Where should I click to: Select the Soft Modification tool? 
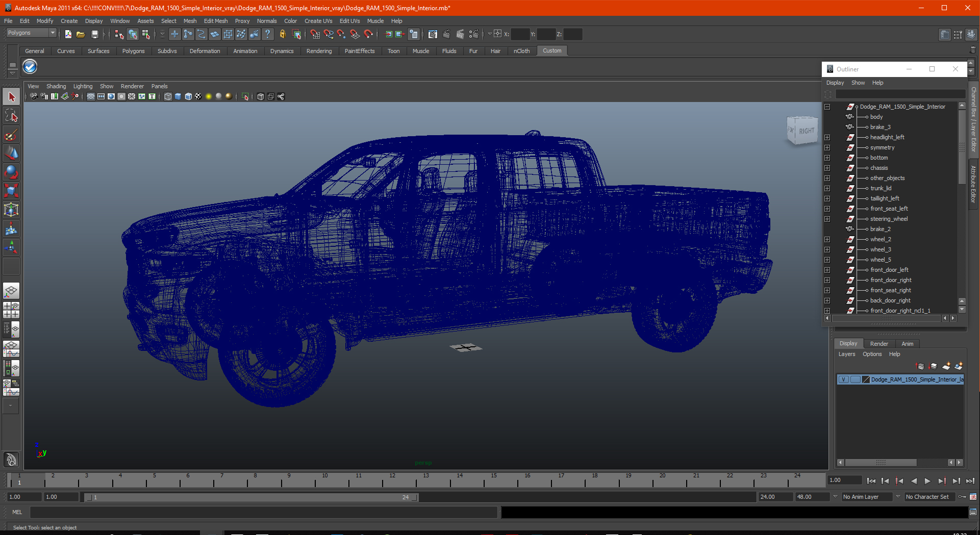point(11,229)
